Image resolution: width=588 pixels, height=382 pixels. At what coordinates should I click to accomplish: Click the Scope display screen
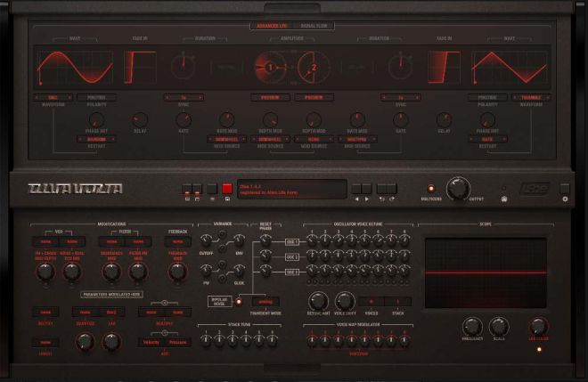[486, 272]
